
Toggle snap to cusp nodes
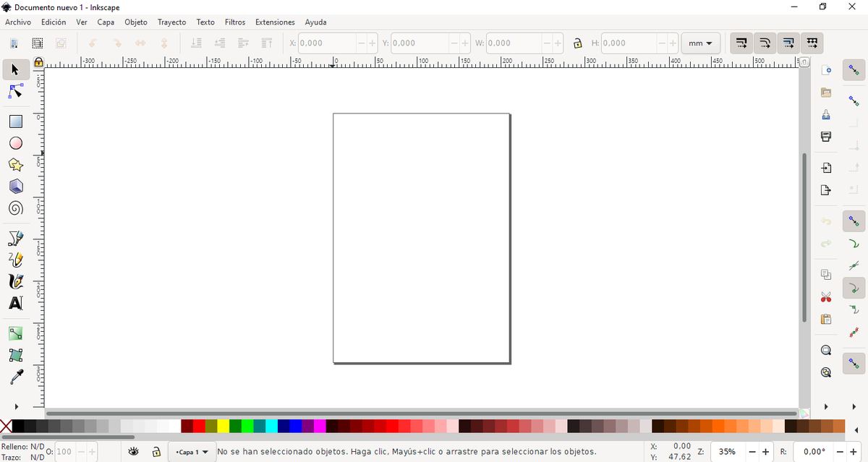854,288
